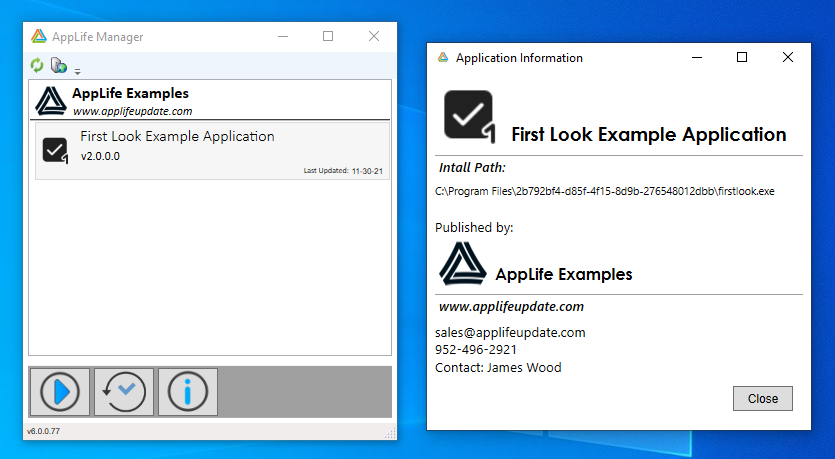
Task: Click the 952-496-2921 phone number
Action: (x=476, y=350)
